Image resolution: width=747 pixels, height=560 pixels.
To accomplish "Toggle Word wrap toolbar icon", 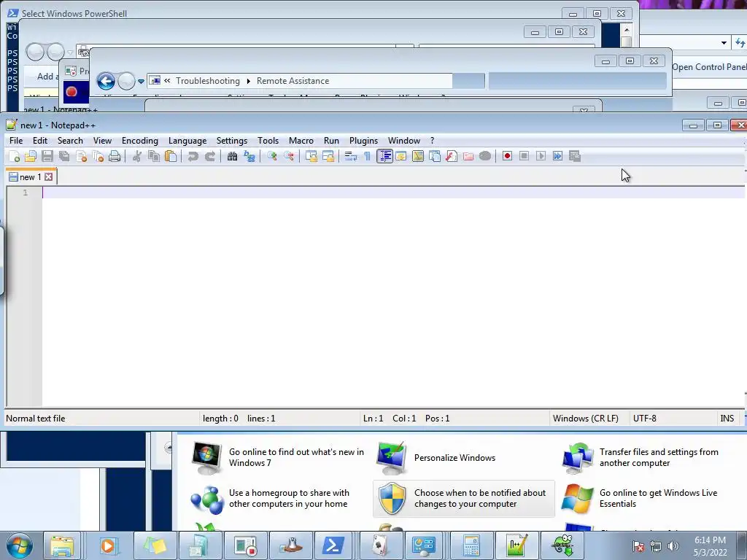I will coord(351,156).
